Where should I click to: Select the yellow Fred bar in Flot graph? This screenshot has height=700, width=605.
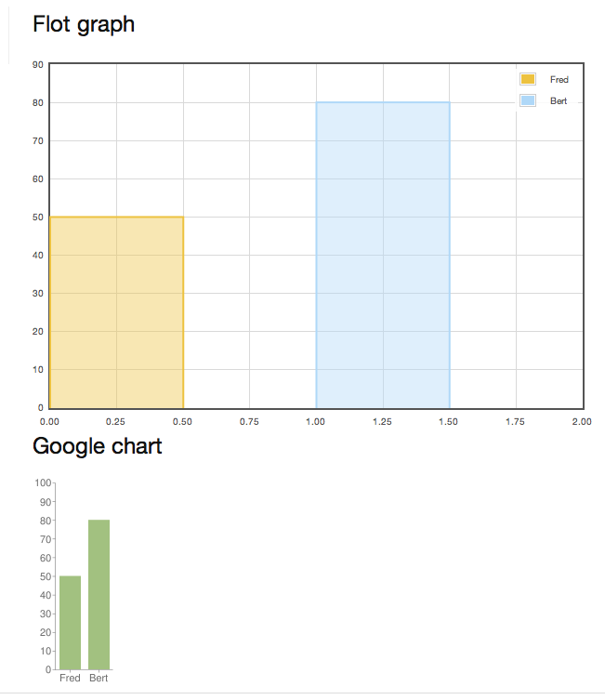pyautogui.click(x=116, y=312)
